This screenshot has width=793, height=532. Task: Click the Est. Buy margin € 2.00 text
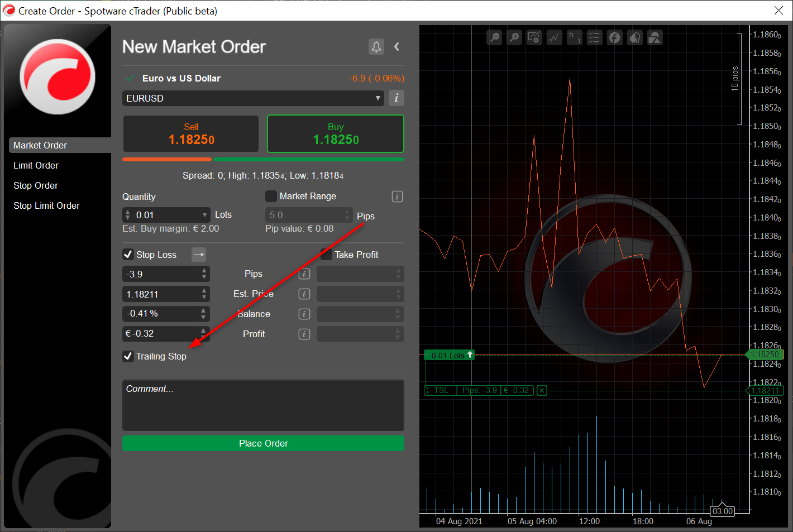pos(171,228)
